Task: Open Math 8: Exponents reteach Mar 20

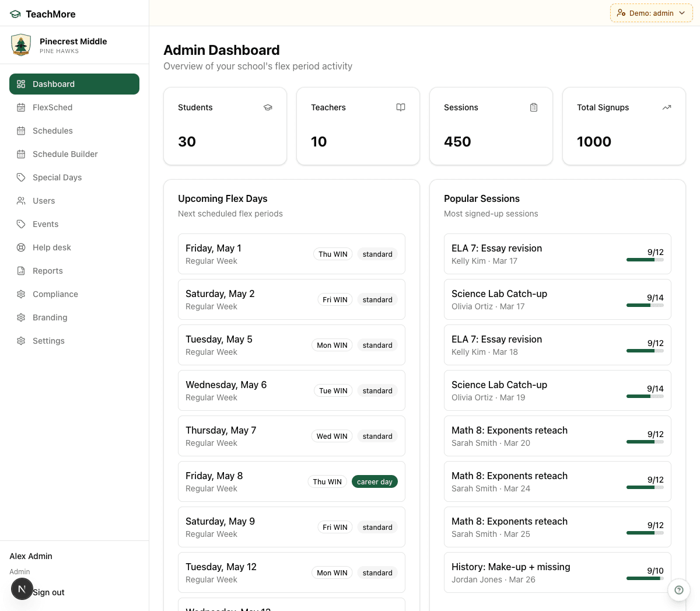Action: coord(558,436)
